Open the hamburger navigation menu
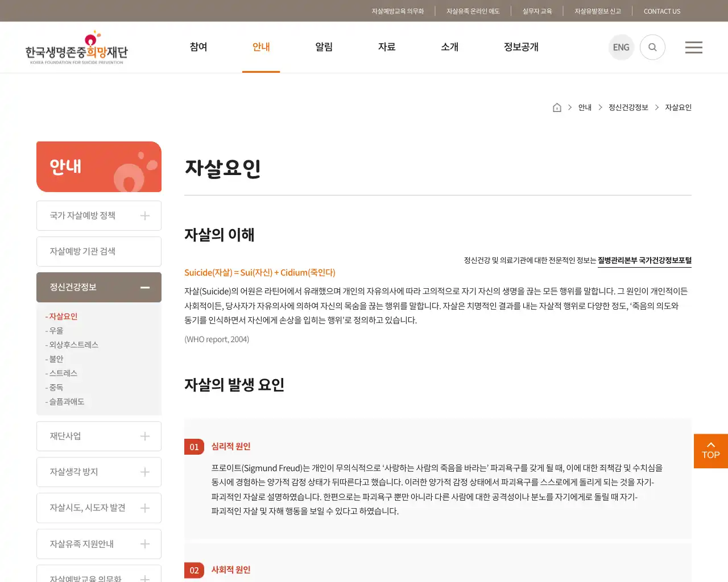 point(693,47)
